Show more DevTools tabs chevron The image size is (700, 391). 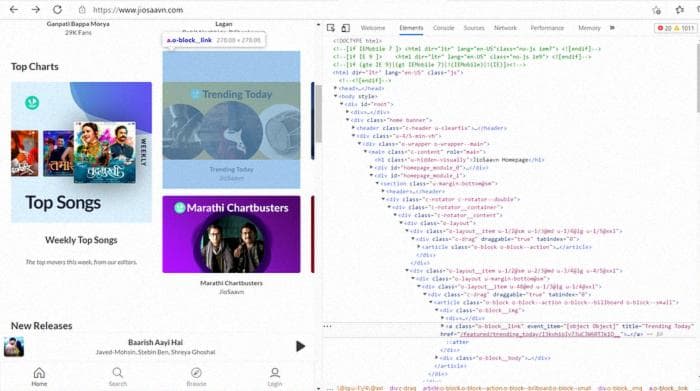click(x=612, y=28)
